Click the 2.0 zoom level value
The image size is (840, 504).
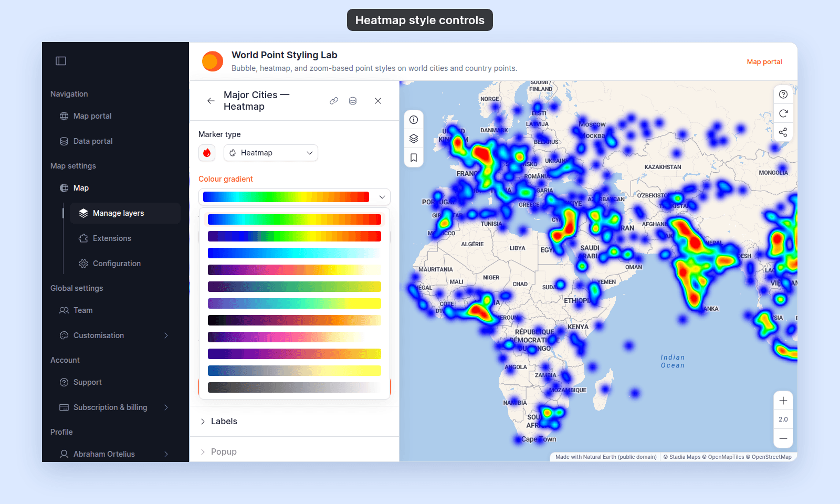[x=783, y=419]
